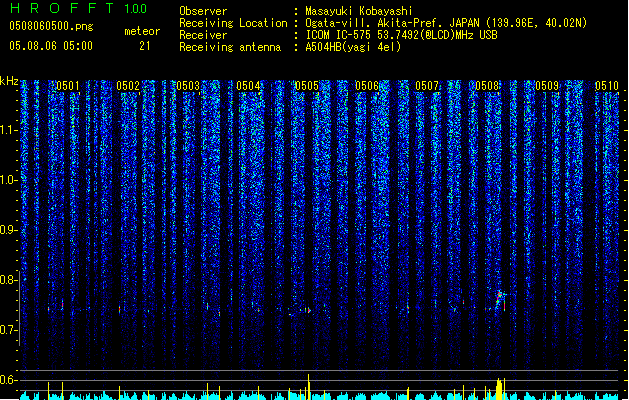Click the Receiving antenna label

pyautogui.click(x=230, y=47)
